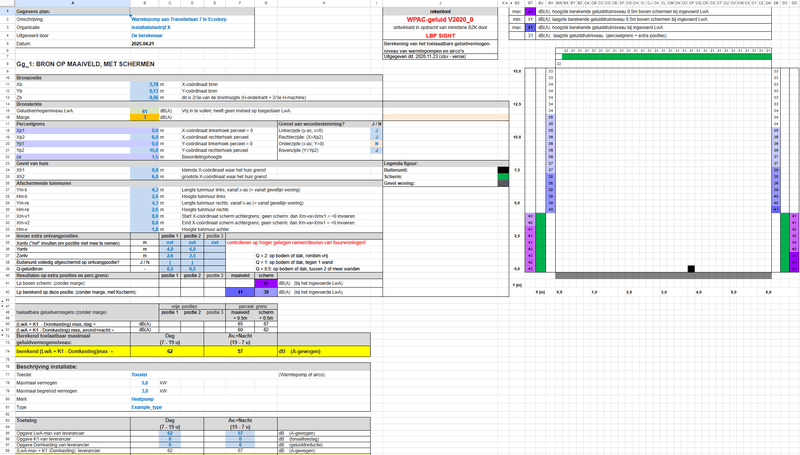800x455 pixels.
Task: Select the orange Marge value cell
Action: coord(144,117)
